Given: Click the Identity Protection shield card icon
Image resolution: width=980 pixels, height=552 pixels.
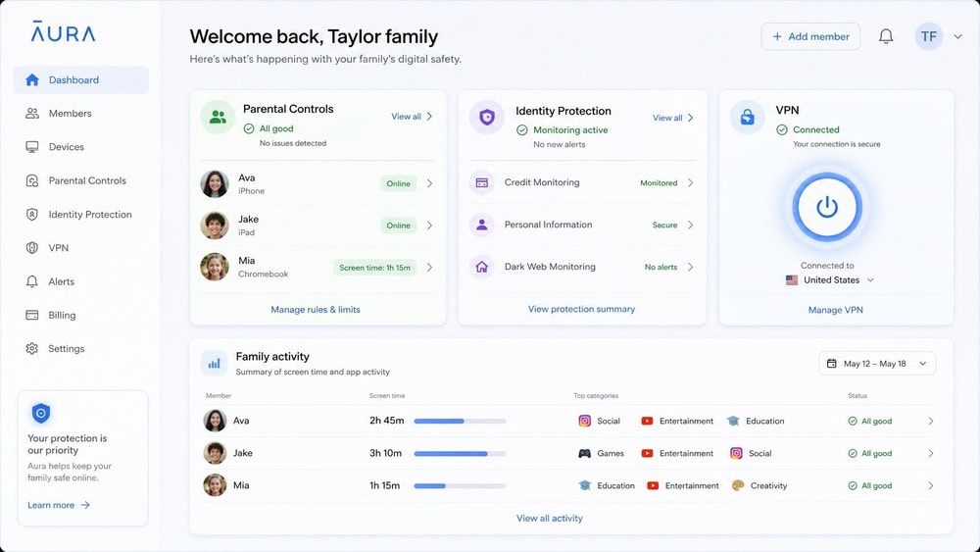Looking at the screenshot, I should (x=487, y=117).
